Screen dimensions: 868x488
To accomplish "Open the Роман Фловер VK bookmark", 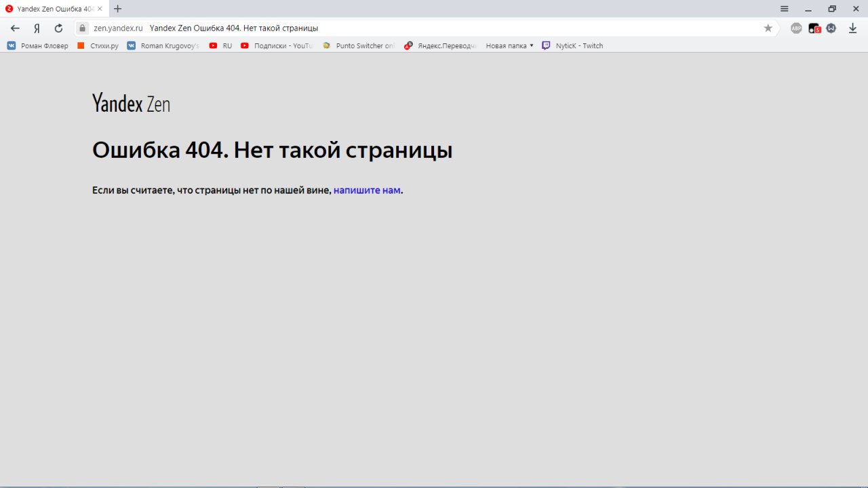I will pos(38,46).
